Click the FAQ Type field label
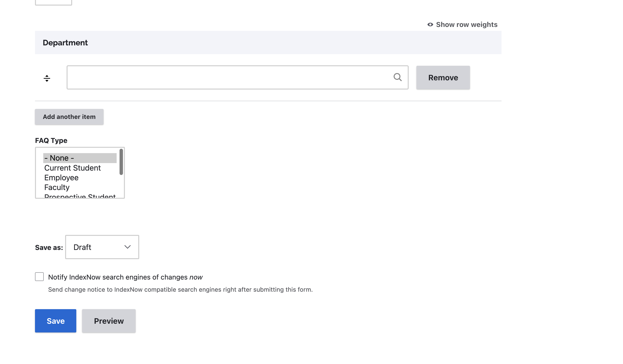Screen dimensions: 623x364 click(x=51, y=140)
